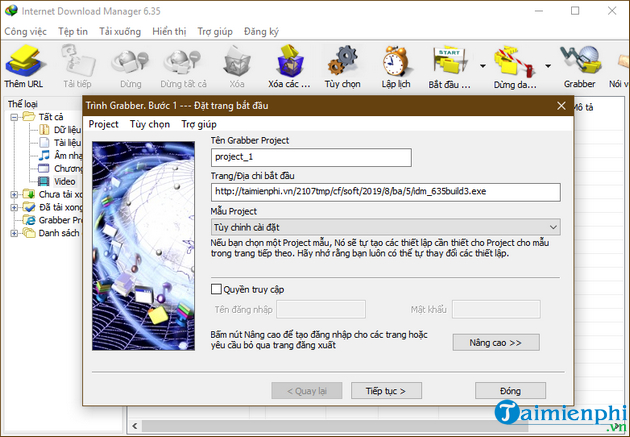Click the Mô tả column header

(x=583, y=108)
